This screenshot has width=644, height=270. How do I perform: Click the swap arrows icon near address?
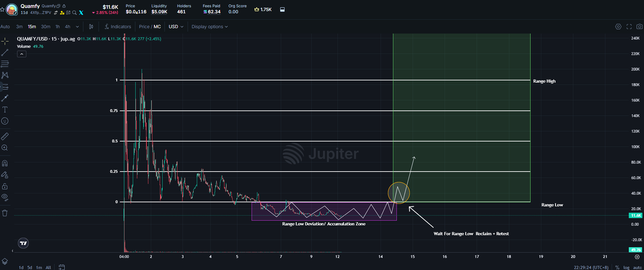tap(55, 13)
